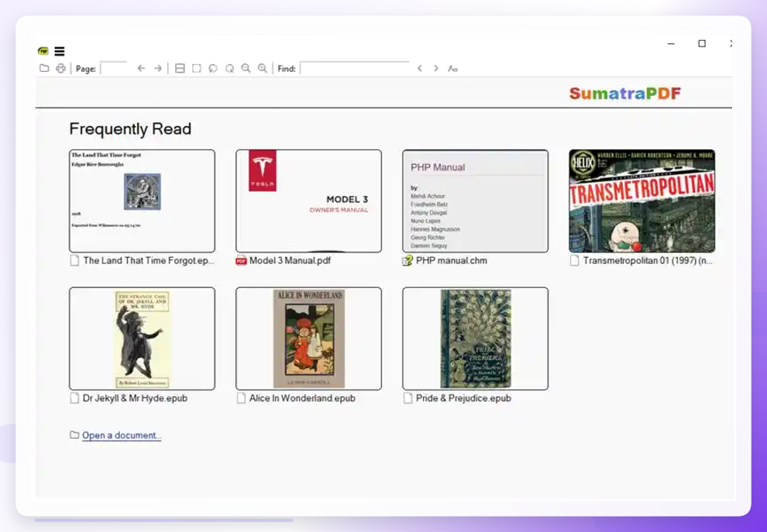The height and width of the screenshot is (532, 767).
Task: Zoom out using the magnifier minus icon
Action: 246,68
